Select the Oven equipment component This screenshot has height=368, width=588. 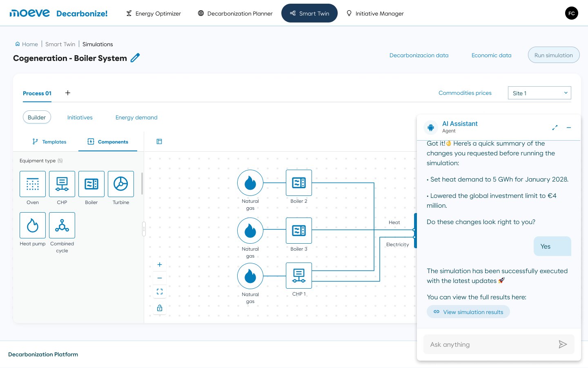pos(33,184)
